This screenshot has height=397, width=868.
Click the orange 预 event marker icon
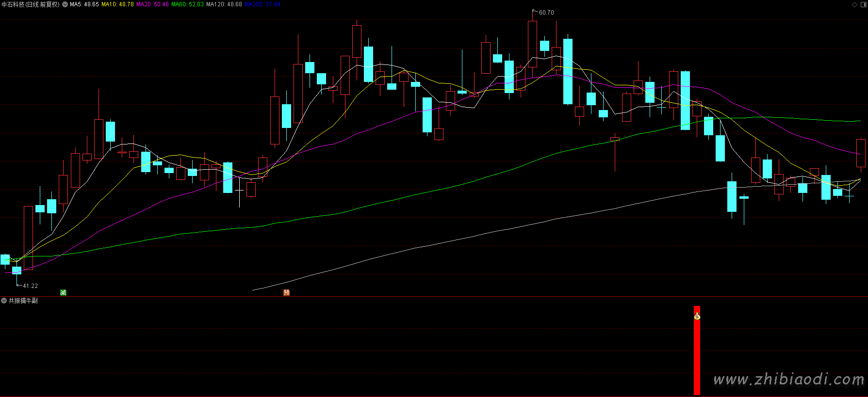coord(286,292)
